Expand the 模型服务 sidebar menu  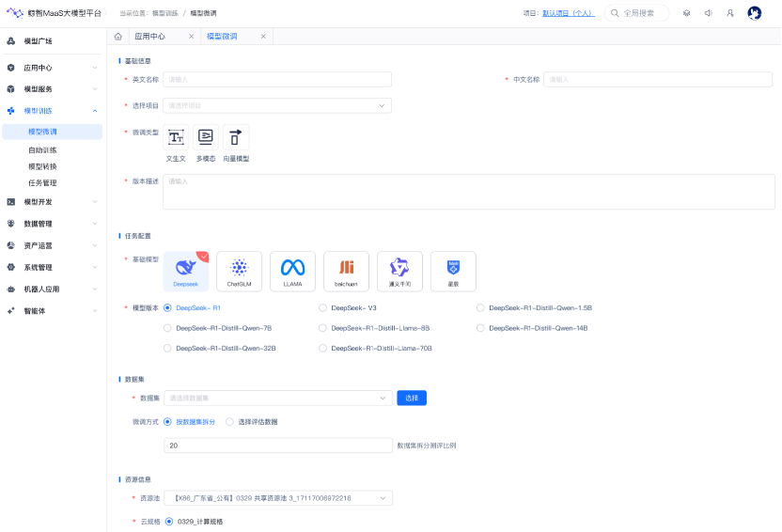point(95,89)
